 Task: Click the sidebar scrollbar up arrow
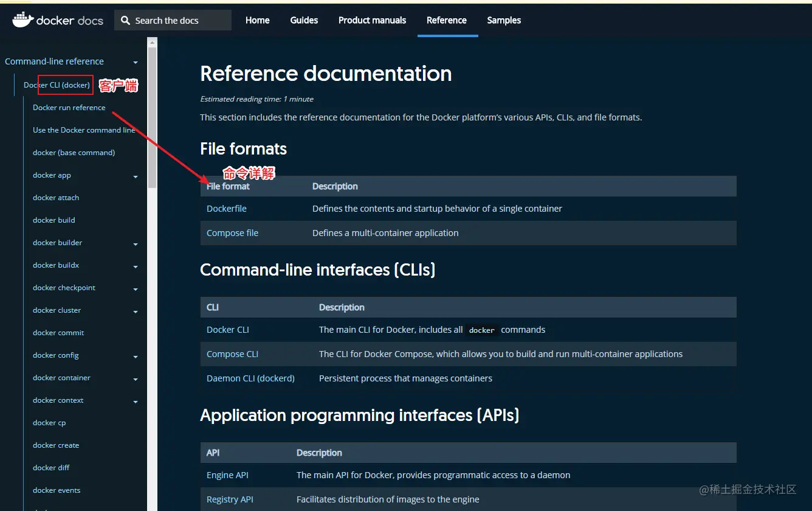tap(152, 42)
